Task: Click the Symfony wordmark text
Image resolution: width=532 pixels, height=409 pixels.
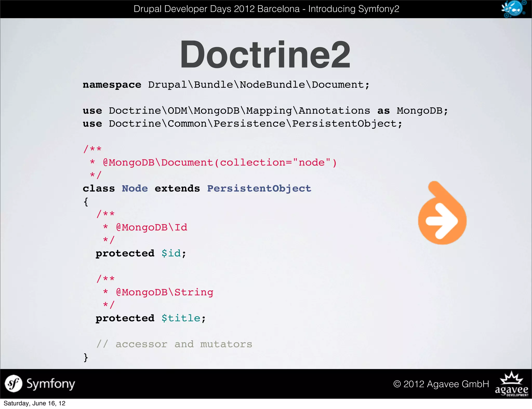Action: point(51,384)
